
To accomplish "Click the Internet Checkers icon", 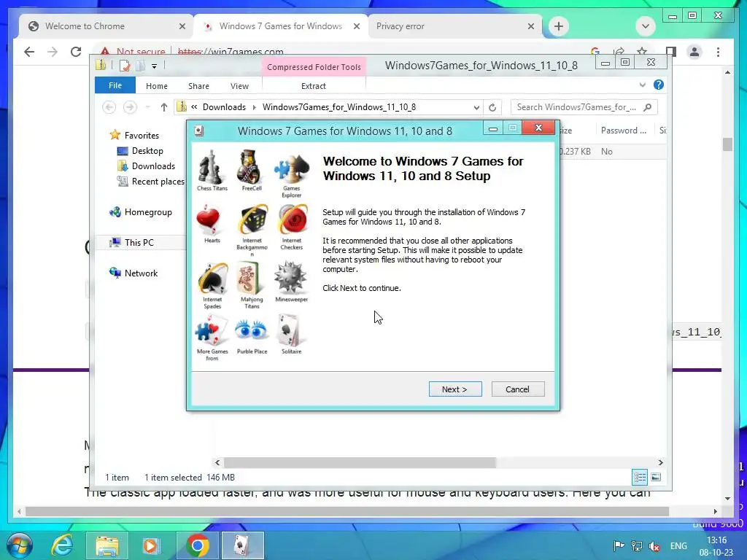I will pos(293,220).
